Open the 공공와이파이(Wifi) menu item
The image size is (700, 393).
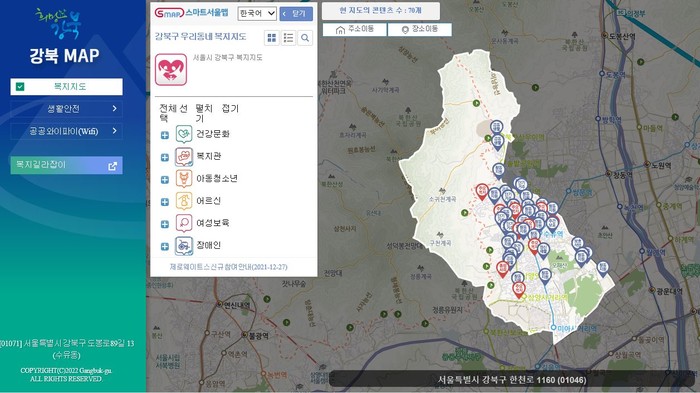67,131
